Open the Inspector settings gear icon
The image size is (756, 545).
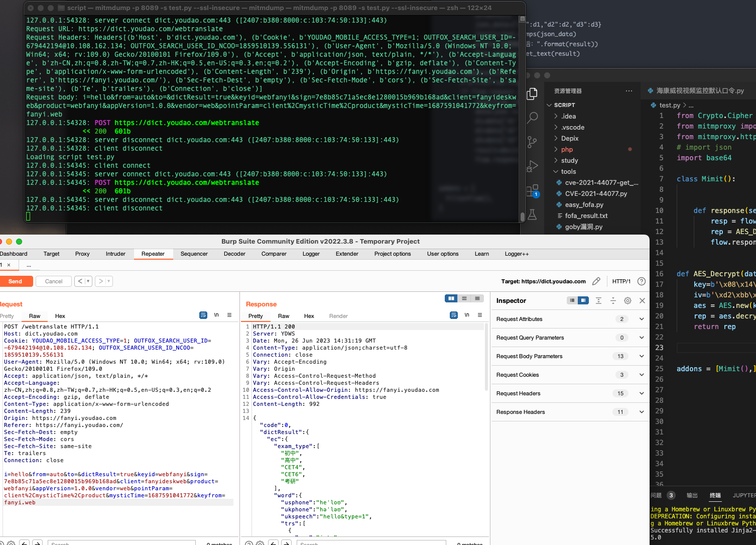(627, 300)
